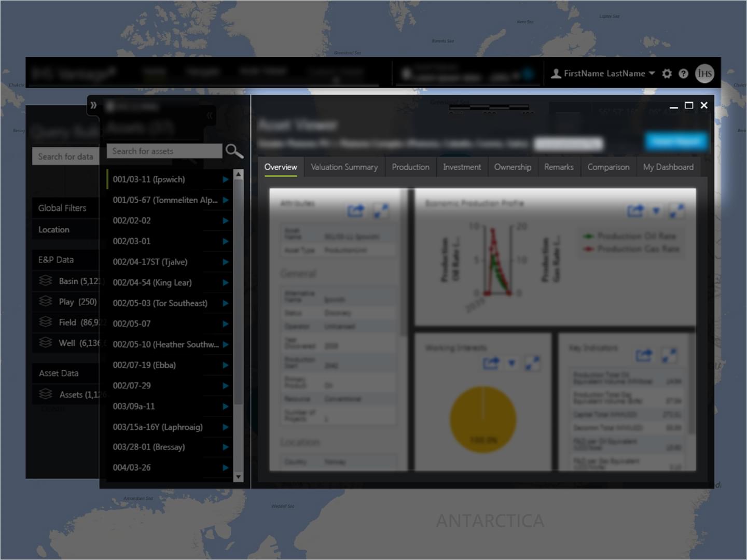Click the user profile silhouette icon
This screenshot has height=560, width=747.
tap(556, 74)
